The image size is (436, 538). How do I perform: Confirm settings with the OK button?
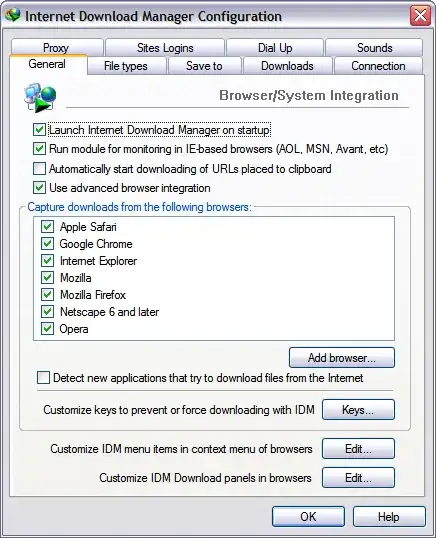coord(308,516)
